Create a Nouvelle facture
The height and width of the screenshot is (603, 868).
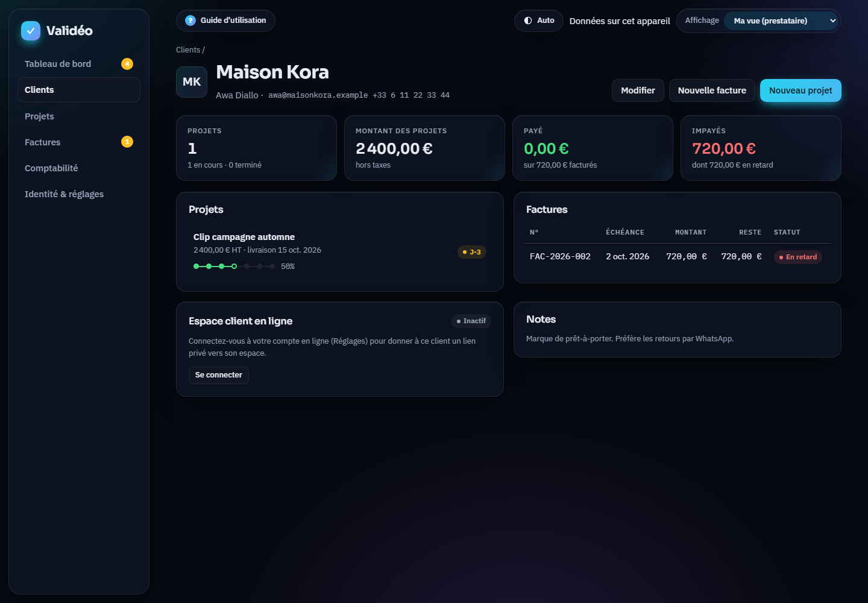712,90
